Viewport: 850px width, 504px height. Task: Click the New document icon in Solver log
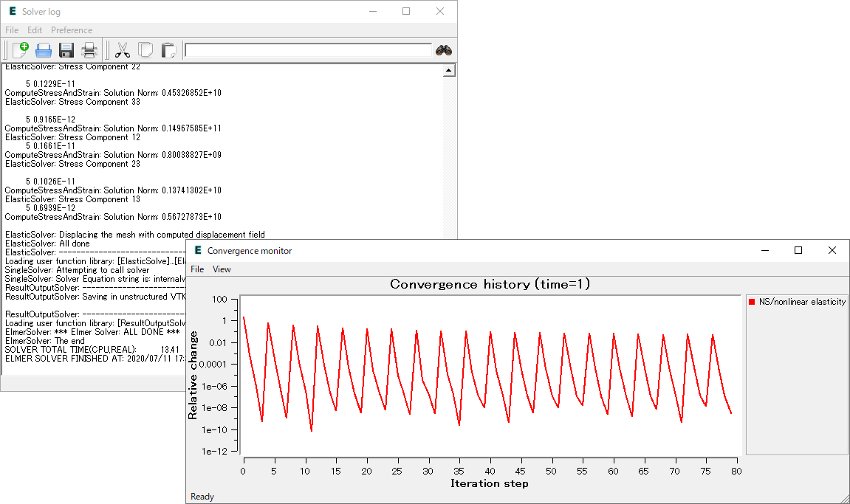coord(20,50)
